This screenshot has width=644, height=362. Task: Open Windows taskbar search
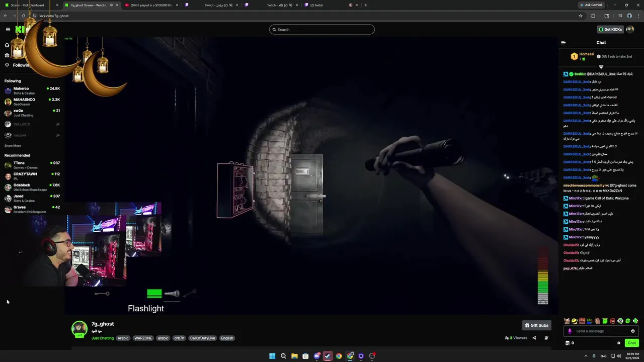[283, 356]
